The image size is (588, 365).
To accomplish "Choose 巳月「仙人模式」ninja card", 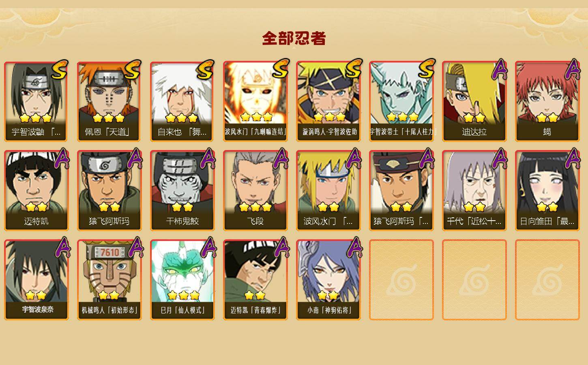I will tap(182, 280).
